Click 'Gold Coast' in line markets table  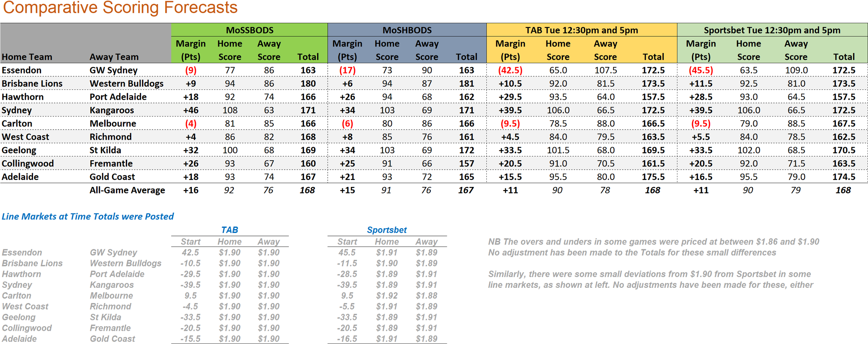pyautogui.click(x=112, y=339)
